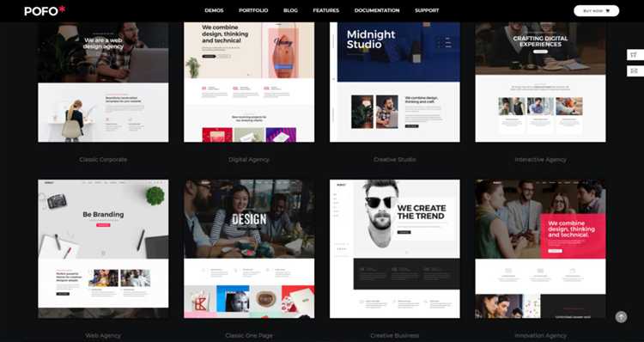The image size is (644, 342).
Task: Click the envelope side icon
Action: [x=635, y=70]
